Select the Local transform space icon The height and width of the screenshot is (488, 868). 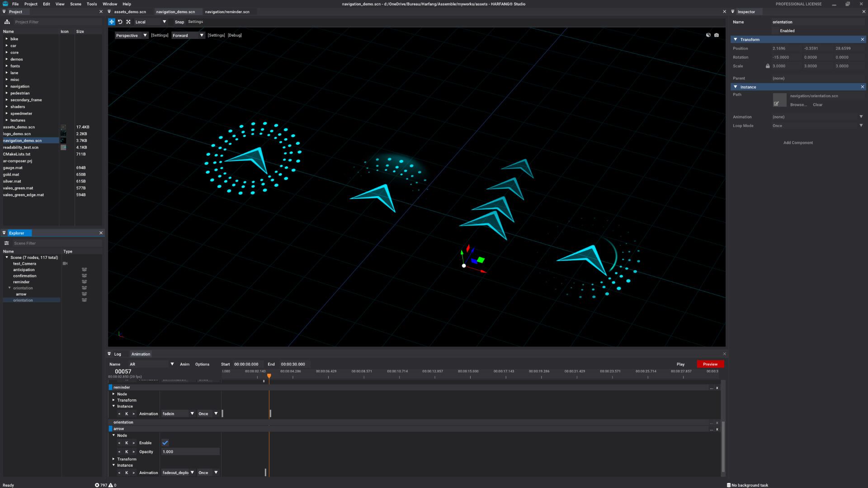[150, 21]
